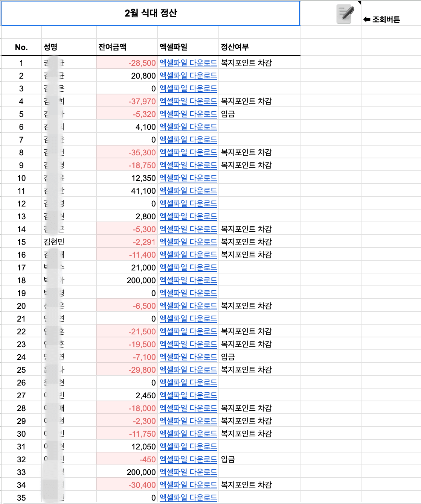This screenshot has height=504, width=421.
Task: Click the '입금' status in row 5
Action: (x=228, y=114)
